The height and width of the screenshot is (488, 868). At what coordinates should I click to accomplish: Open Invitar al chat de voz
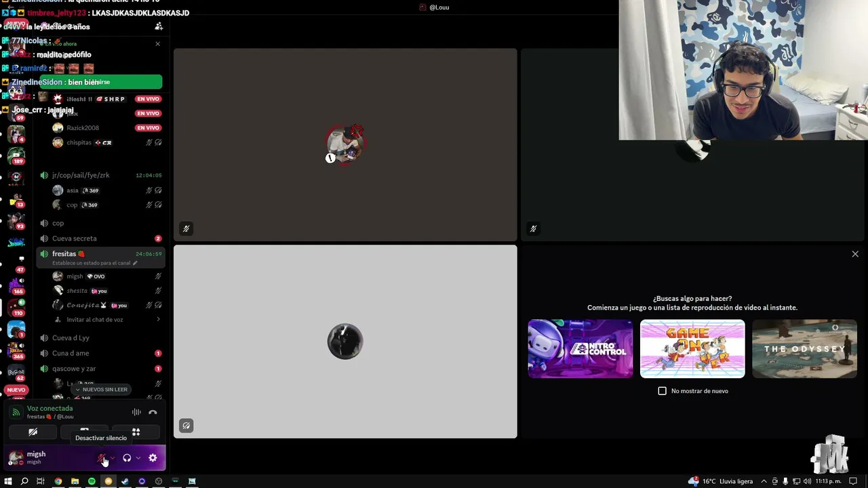(95, 319)
